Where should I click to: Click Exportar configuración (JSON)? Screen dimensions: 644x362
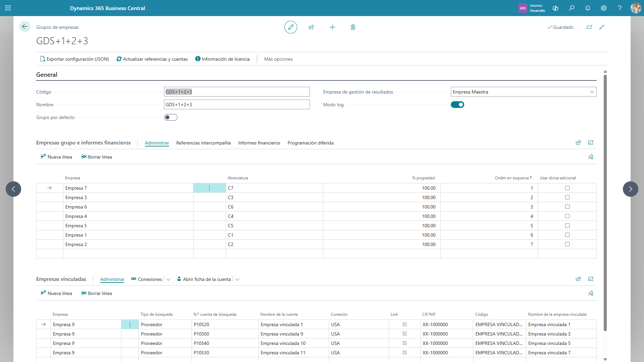click(74, 59)
